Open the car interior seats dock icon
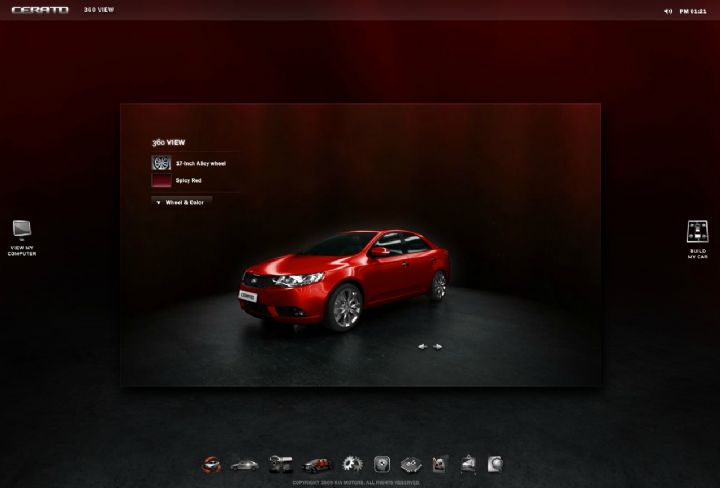Image resolution: width=720 pixels, height=488 pixels. pos(281,464)
